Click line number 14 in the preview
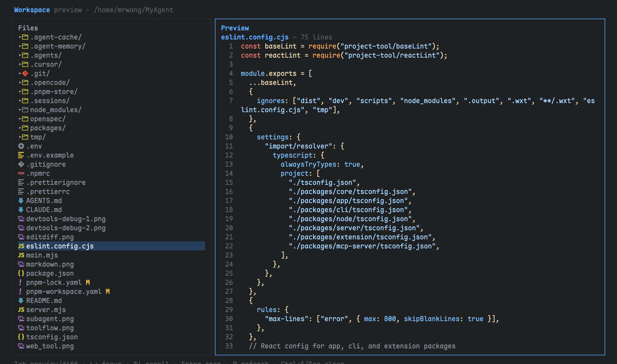617x364 pixels. [229, 173]
